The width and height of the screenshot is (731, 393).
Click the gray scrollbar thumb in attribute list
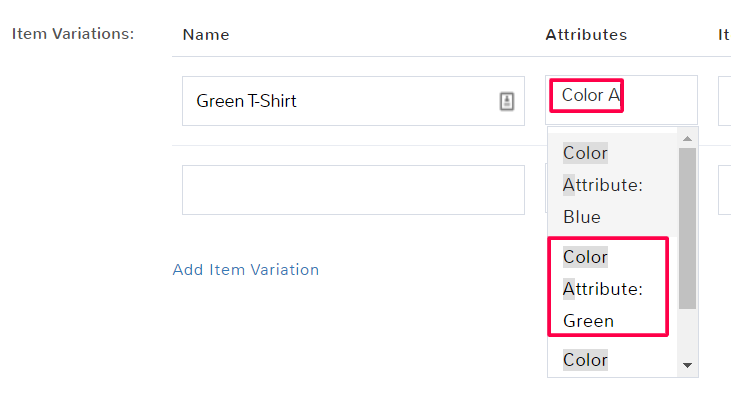click(x=687, y=228)
